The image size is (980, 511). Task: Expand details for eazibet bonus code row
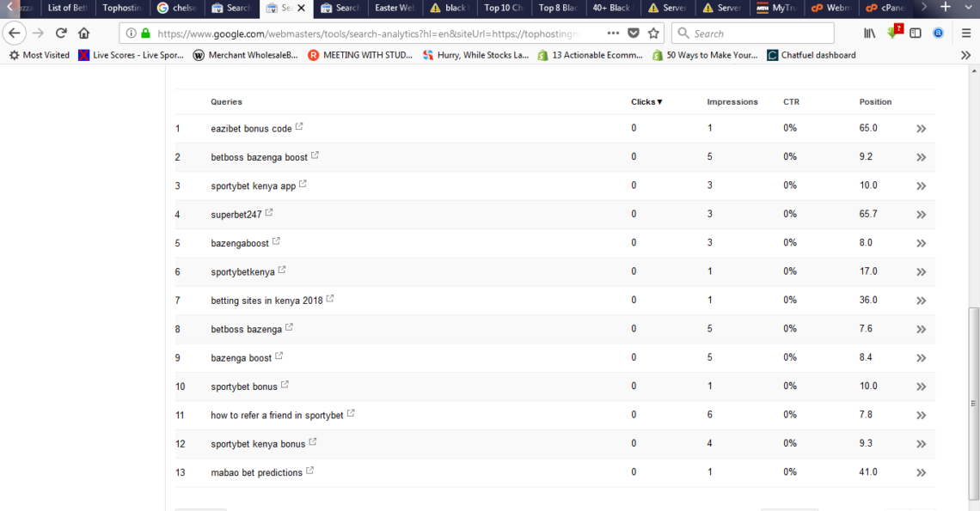coord(922,129)
